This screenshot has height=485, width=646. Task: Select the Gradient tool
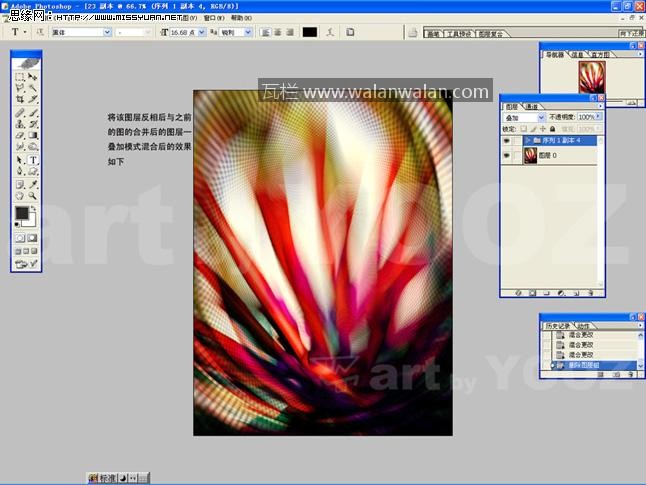[x=33, y=136]
